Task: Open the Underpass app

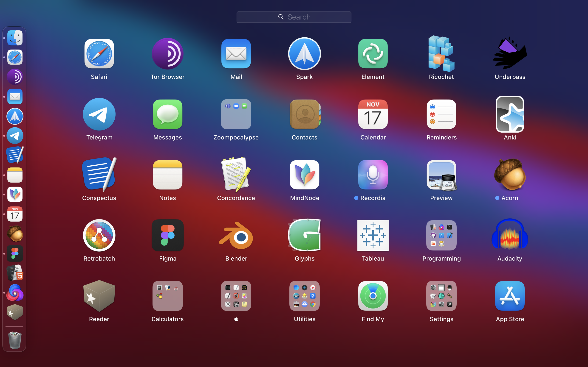Action: [510, 54]
